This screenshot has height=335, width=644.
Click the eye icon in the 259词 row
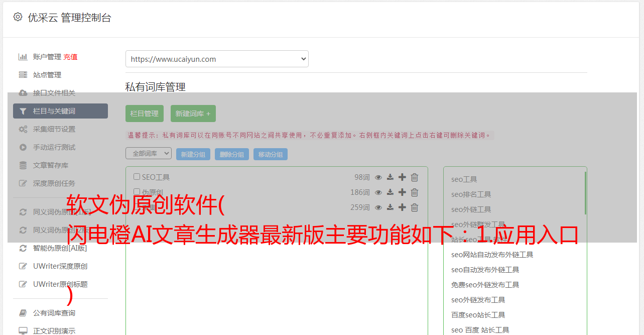coord(378,207)
